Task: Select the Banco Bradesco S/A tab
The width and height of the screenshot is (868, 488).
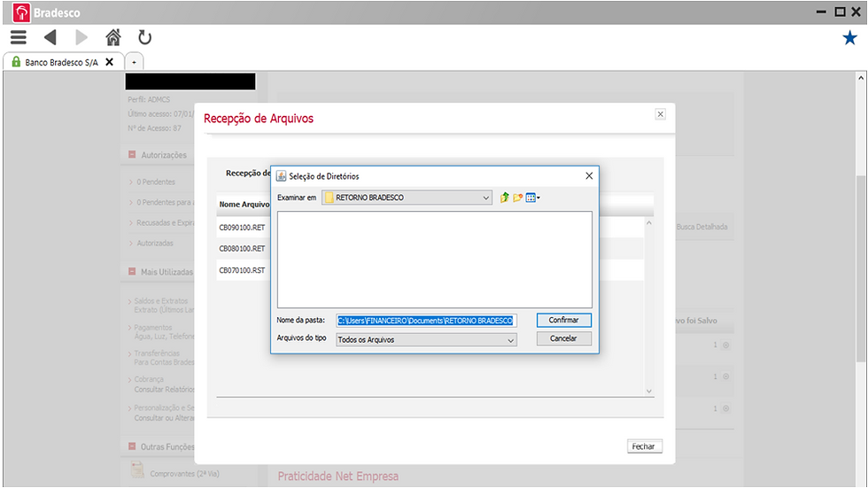Action: tap(61, 63)
